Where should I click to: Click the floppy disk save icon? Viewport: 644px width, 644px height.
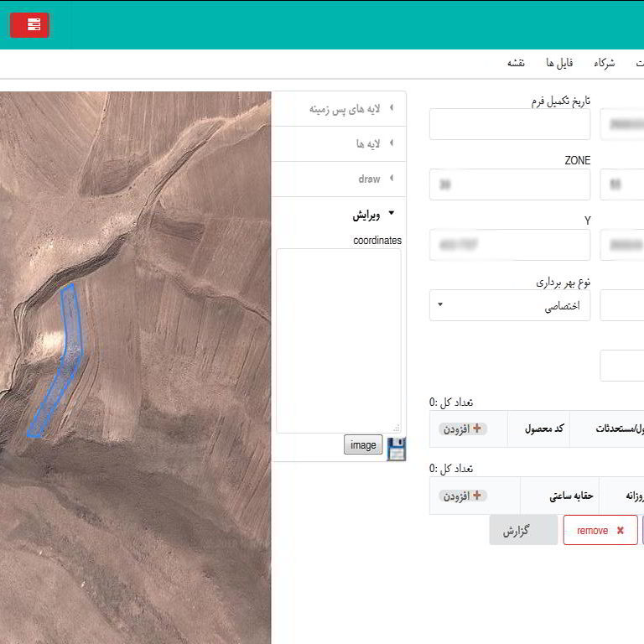click(396, 448)
